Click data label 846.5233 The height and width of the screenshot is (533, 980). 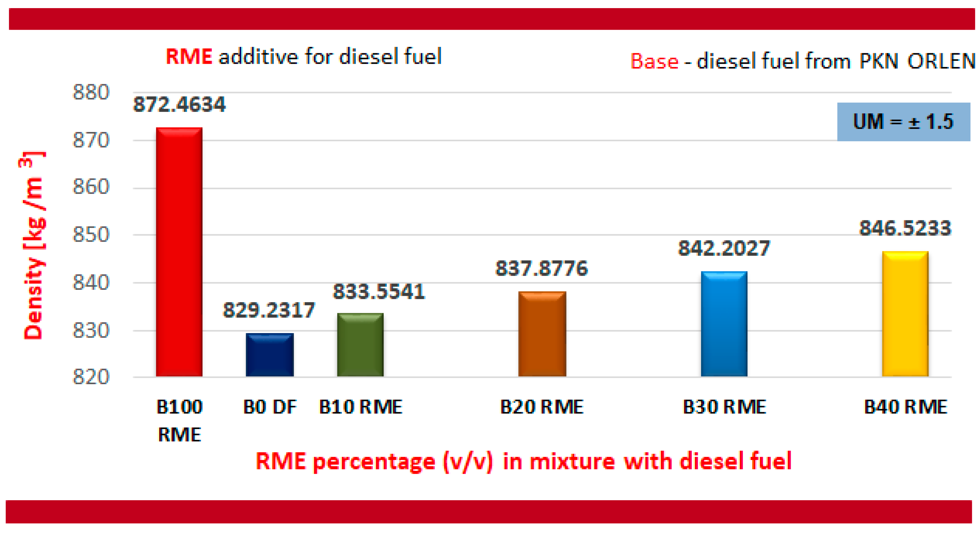pyautogui.click(x=905, y=228)
